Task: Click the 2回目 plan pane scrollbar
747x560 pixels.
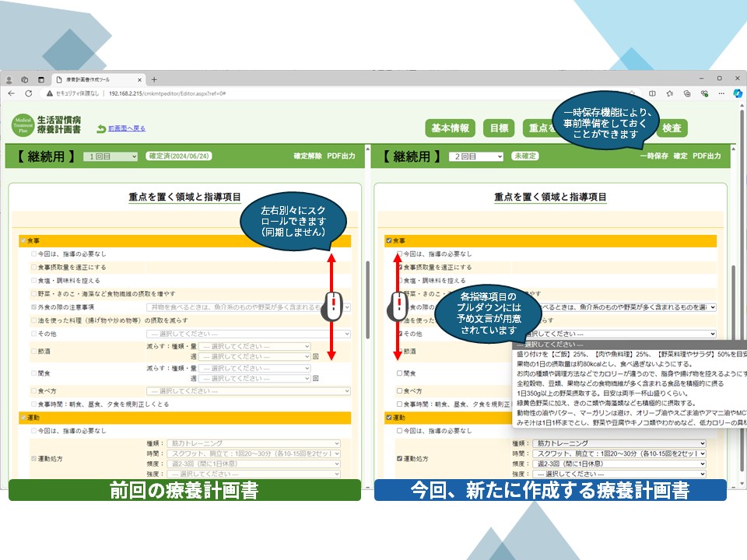Action: pos(734,305)
